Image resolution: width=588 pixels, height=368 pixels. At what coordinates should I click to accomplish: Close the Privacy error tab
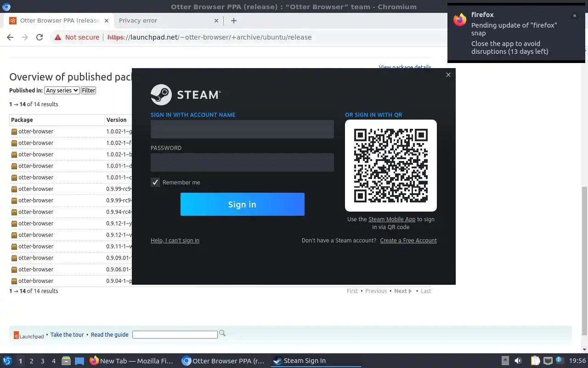[217, 21]
